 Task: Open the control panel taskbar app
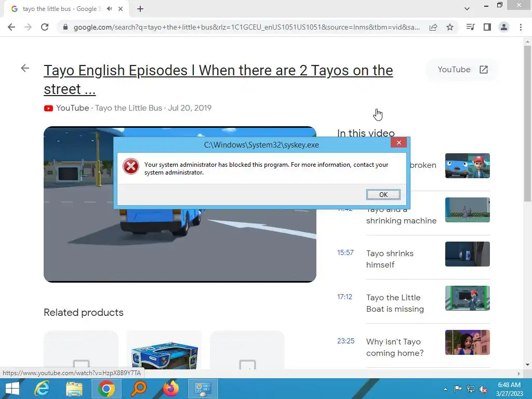tap(203, 389)
